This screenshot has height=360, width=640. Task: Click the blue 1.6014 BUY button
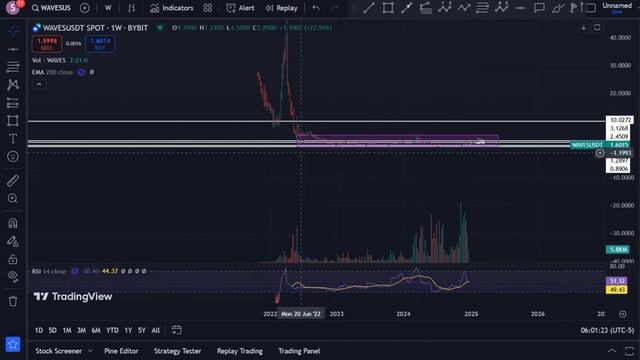tap(100, 44)
